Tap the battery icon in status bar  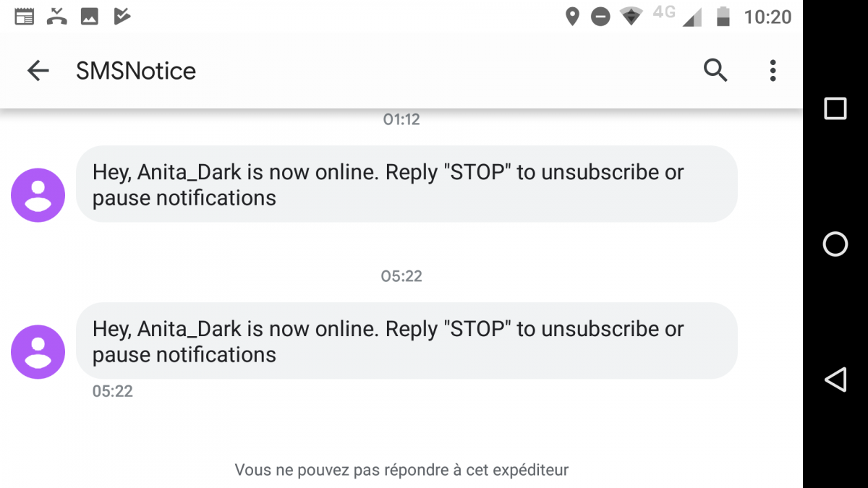(x=723, y=17)
